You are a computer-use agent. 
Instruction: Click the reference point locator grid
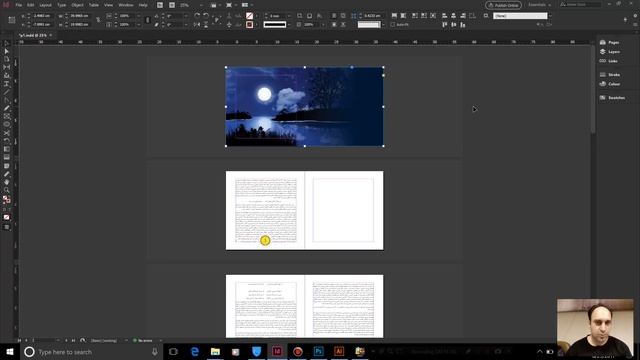(11, 20)
